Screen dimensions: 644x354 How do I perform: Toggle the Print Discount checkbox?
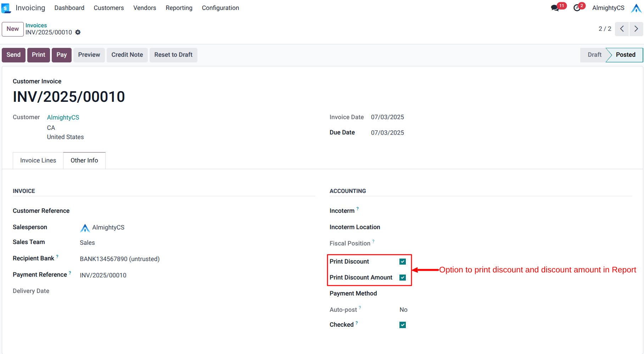[x=403, y=261]
